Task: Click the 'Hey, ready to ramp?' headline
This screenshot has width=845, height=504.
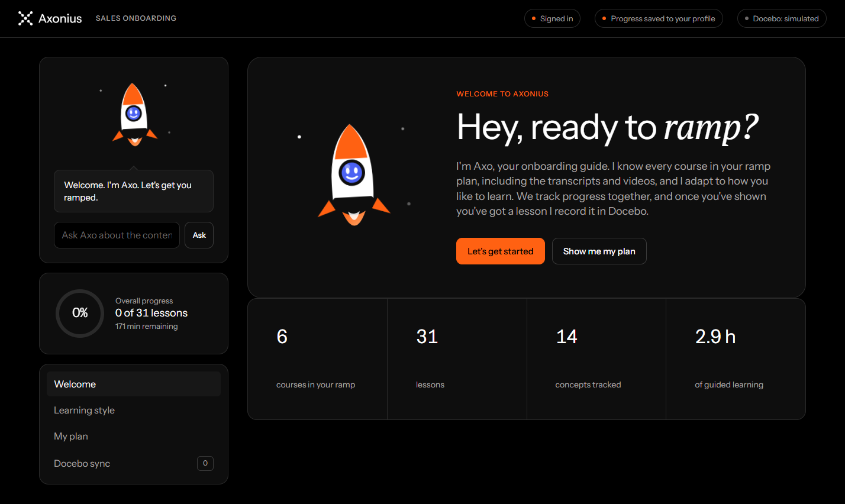Action: [x=608, y=127]
